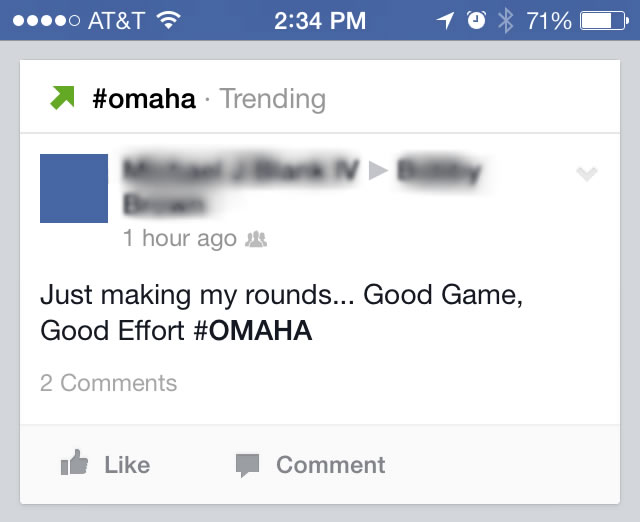Expand the post options chevron
The width and height of the screenshot is (640, 522).
(x=587, y=174)
